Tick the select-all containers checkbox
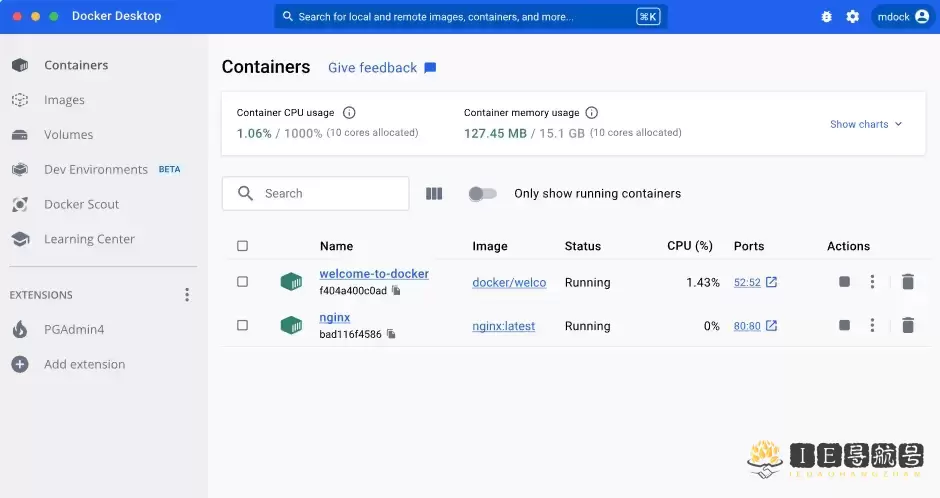The height and width of the screenshot is (498, 940). click(242, 246)
